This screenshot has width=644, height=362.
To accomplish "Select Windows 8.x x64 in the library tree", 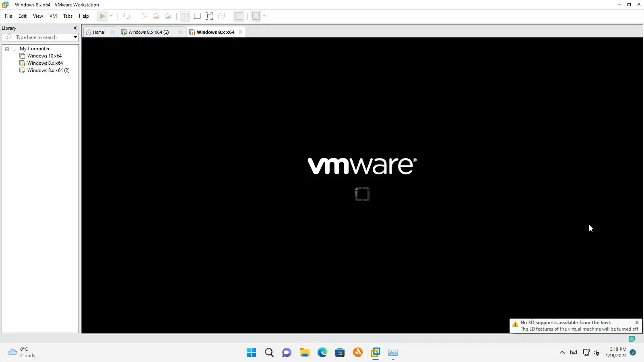I will pos(45,63).
